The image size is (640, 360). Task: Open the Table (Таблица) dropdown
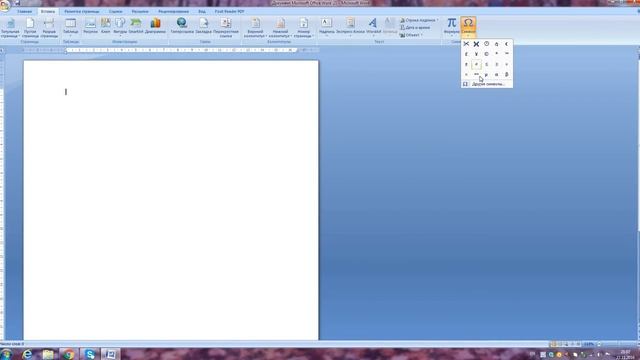(x=71, y=27)
